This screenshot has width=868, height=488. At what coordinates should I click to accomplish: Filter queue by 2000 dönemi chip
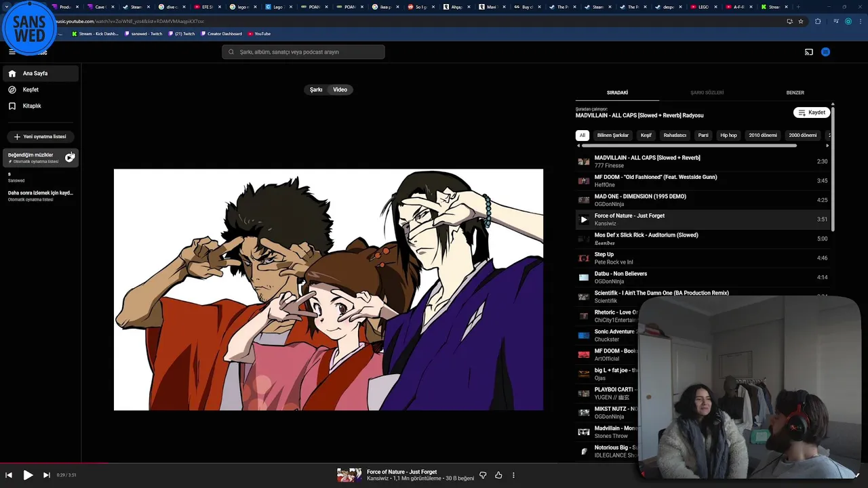point(803,135)
